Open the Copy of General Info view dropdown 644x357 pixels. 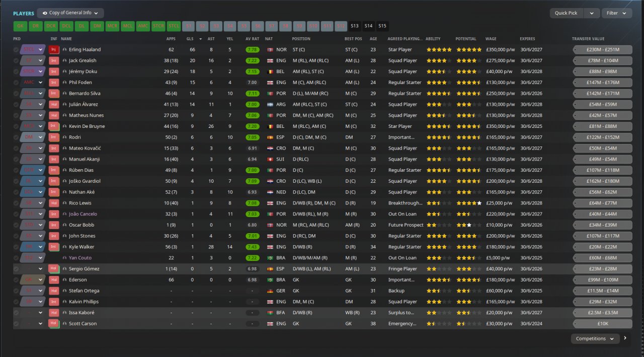(x=70, y=13)
